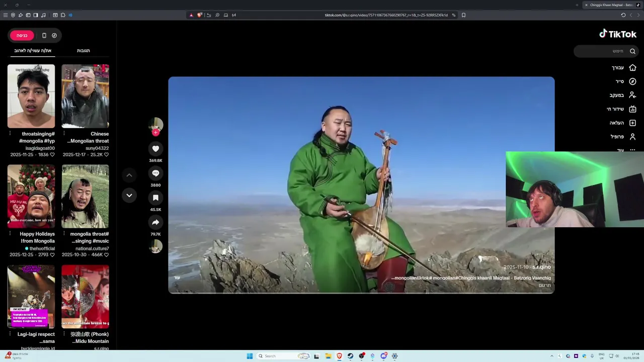The width and height of the screenshot is (644, 362).
Task: Go to previous video with up chevron
Action: (129, 175)
